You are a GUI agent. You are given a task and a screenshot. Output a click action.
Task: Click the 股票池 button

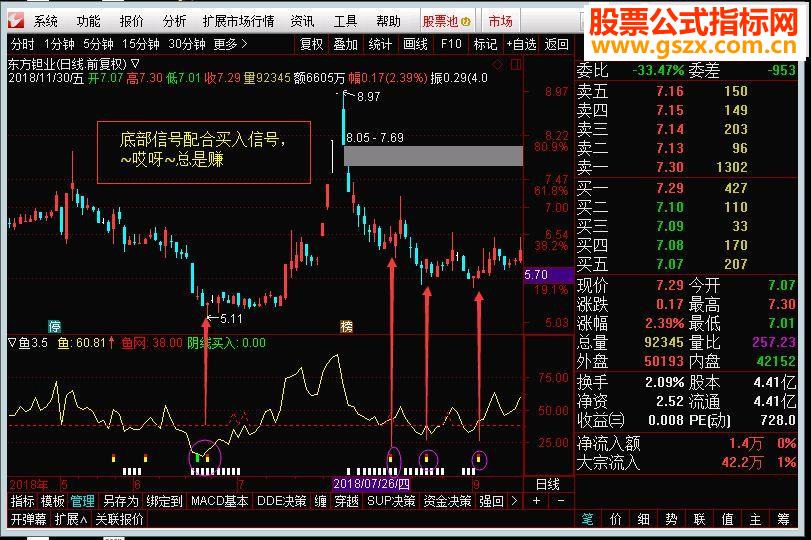click(447, 21)
